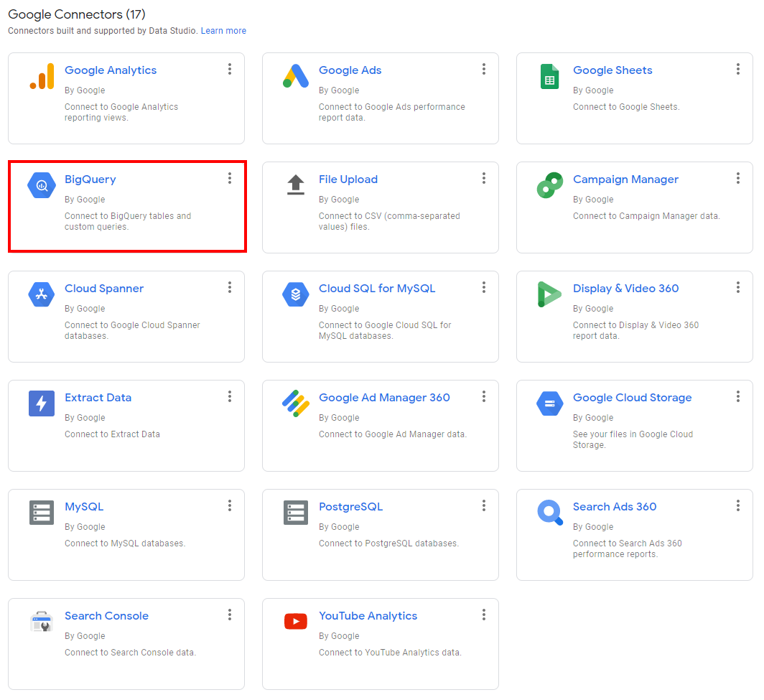Open the three-dot menu on Search Ads 360
Viewport: 764px width, 700px height.
pyautogui.click(x=738, y=505)
